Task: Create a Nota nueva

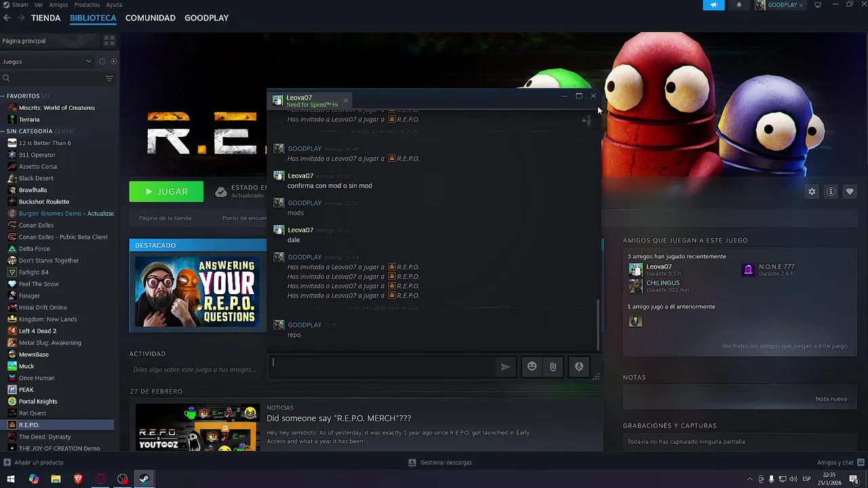Action: 831,399
